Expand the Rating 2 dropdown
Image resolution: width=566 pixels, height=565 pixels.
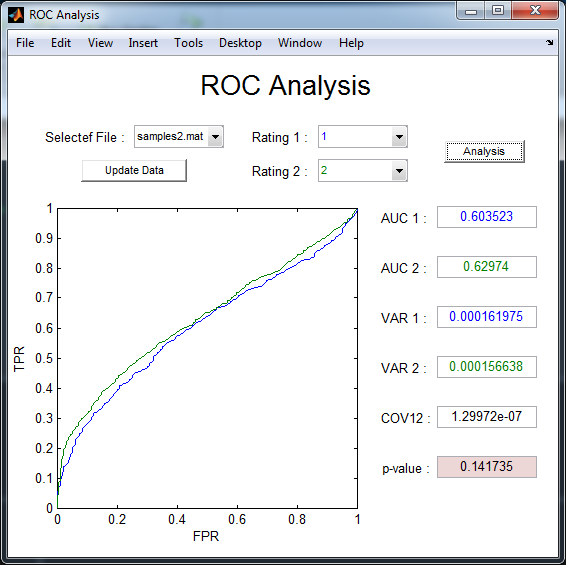point(399,170)
